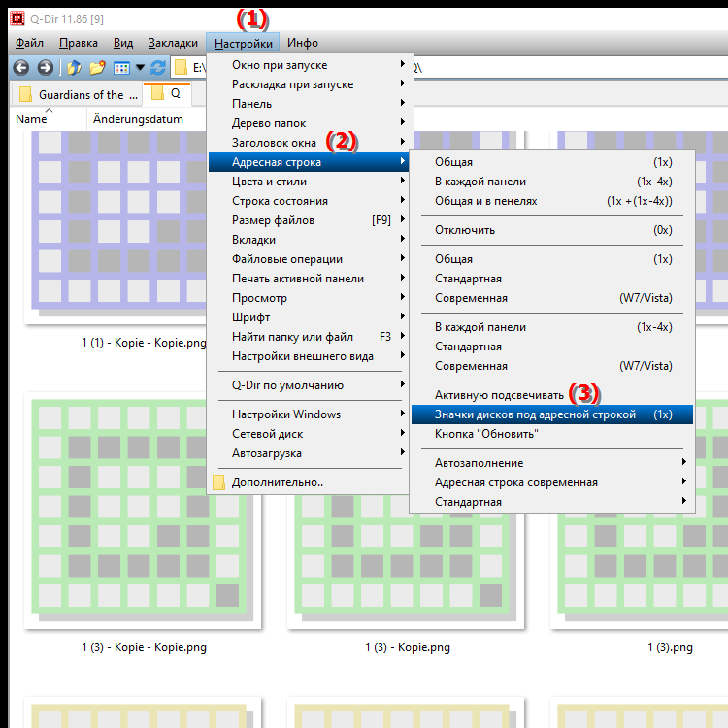Expand Цвета и стили submenu
728x728 pixels.
308,182
